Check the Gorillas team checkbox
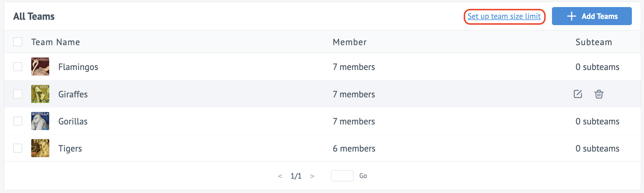Viewport: 644px width, 193px height. click(x=18, y=121)
